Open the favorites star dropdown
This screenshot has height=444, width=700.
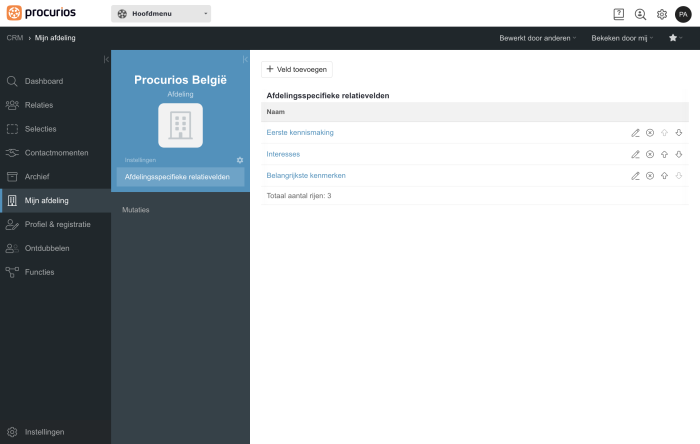coord(675,38)
